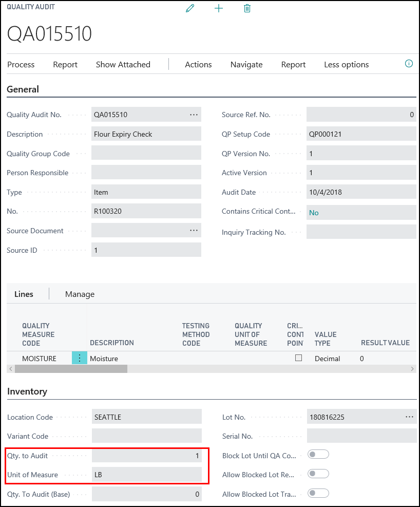Click the Contains Critical Control 'No' link
This screenshot has width=420, height=507.
(x=314, y=213)
